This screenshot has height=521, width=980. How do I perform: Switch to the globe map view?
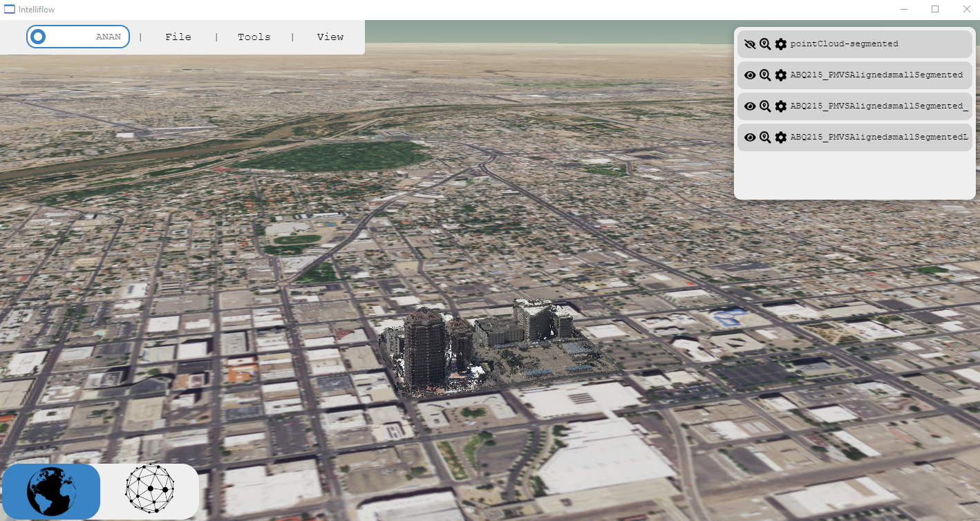pos(52,491)
